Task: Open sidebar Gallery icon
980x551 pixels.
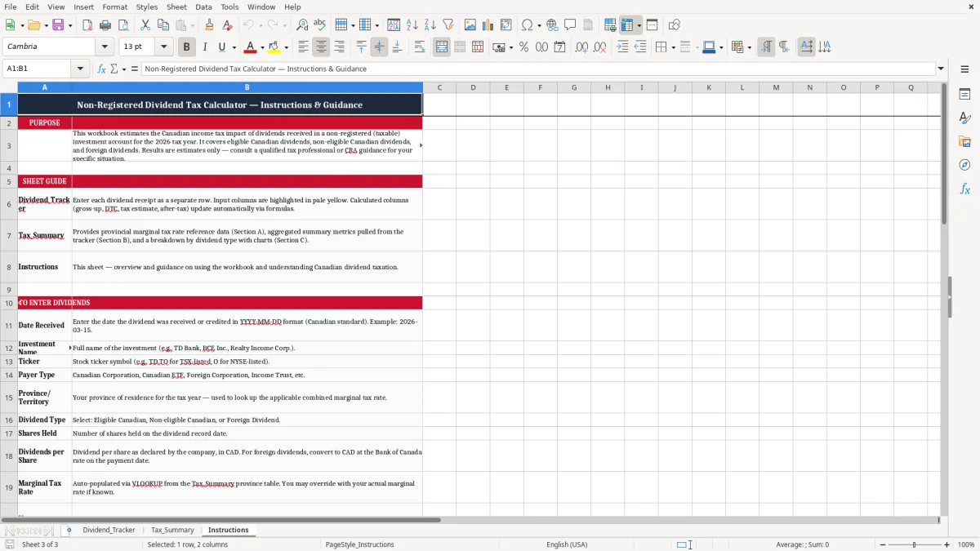Action: coord(964,142)
